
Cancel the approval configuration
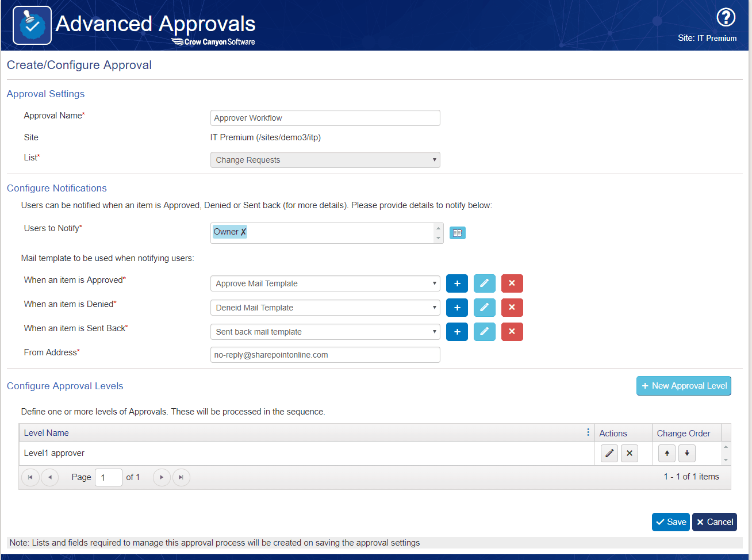click(x=715, y=522)
